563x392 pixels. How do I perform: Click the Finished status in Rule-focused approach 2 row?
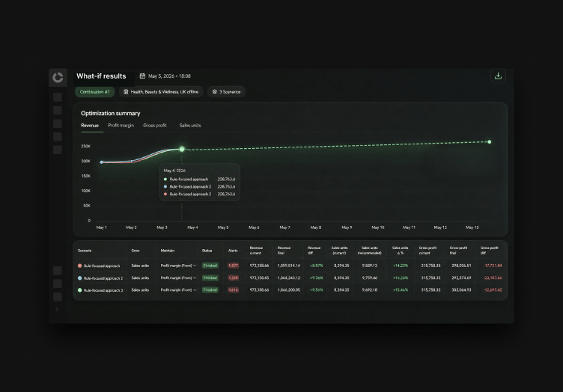pos(210,278)
